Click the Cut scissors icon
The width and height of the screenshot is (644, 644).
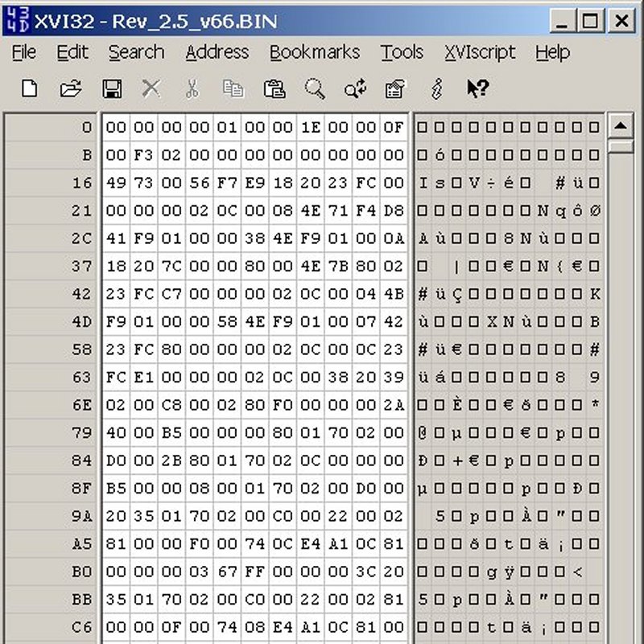click(192, 89)
